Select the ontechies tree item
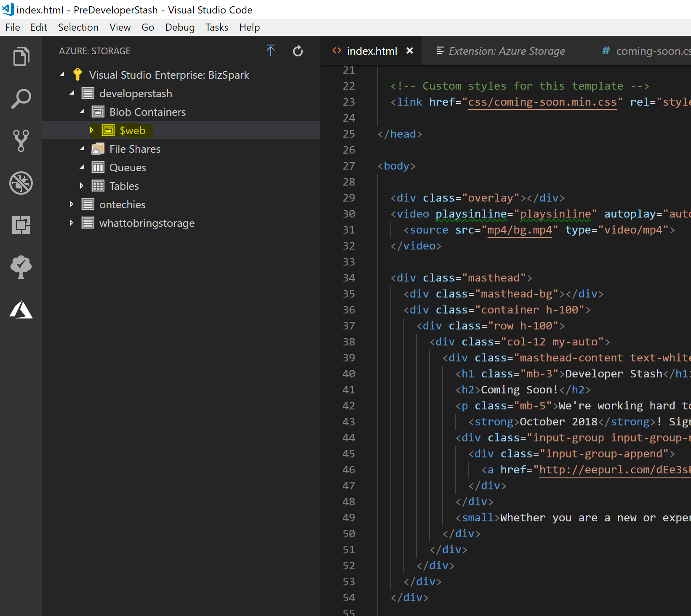The width and height of the screenshot is (691, 616). coord(181,204)
